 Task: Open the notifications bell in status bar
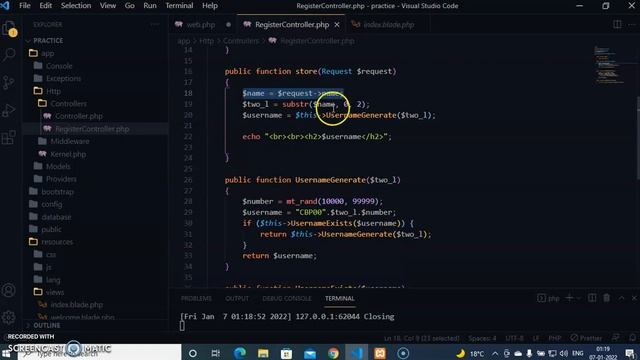pyautogui.click(x=632, y=338)
